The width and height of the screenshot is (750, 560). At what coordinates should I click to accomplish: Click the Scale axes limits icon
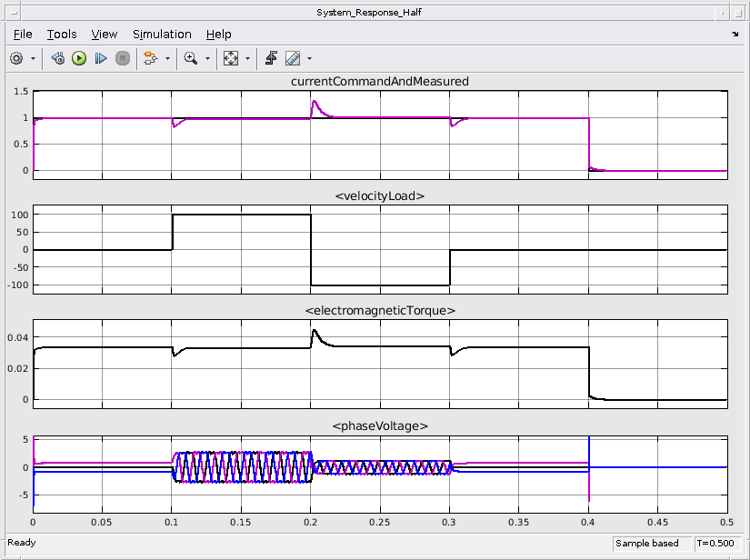click(231, 58)
